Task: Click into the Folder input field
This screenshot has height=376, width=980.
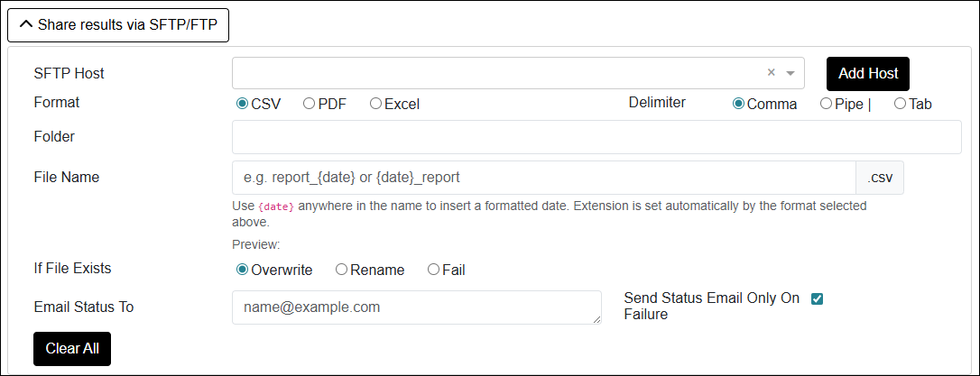Action: pyautogui.click(x=596, y=137)
